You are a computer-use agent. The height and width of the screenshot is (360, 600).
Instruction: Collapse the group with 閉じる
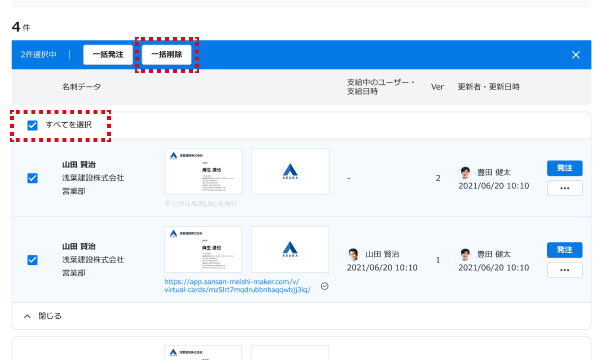click(42, 316)
